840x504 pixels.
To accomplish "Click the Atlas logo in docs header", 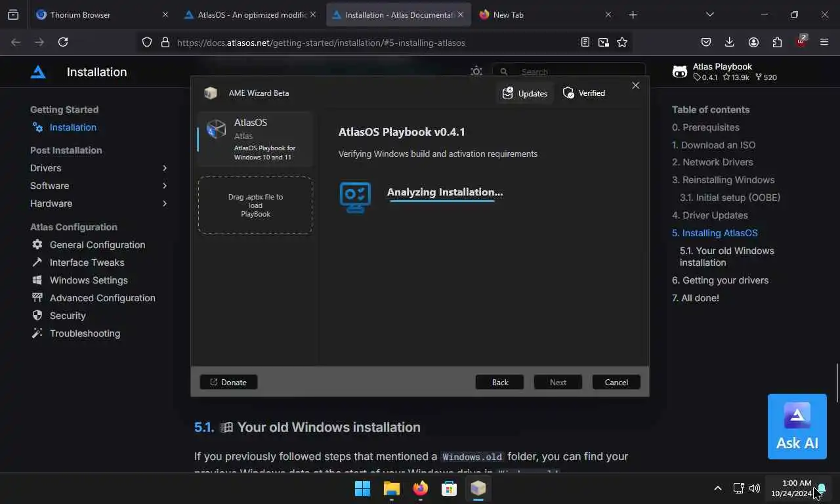I will (38, 72).
